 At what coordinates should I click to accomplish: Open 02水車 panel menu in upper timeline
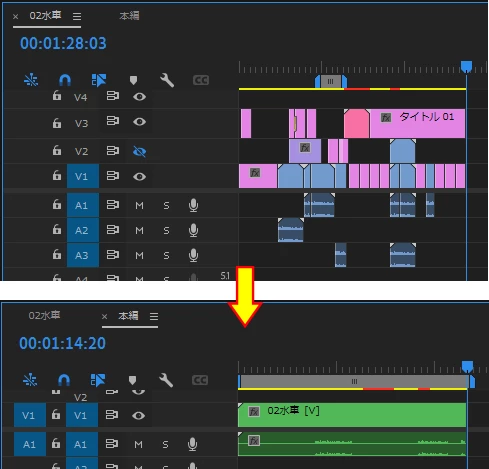(x=77, y=16)
